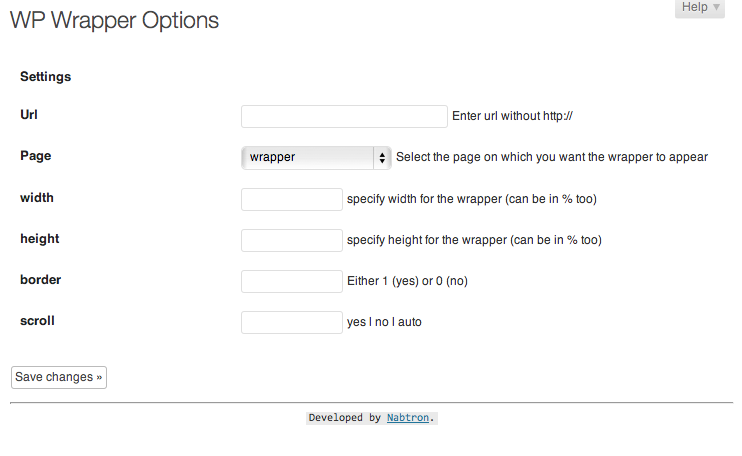The height and width of the screenshot is (456, 742).
Task: Click the Url field label
Action: pyautogui.click(x=29, y=115)
